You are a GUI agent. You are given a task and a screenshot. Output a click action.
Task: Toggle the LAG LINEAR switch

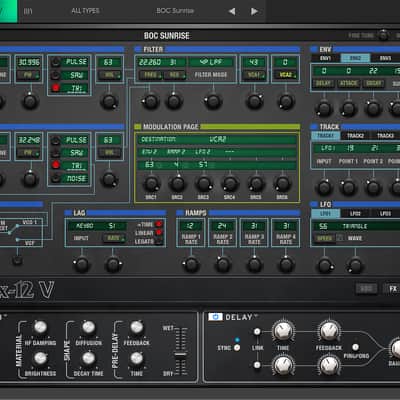(159, 232)
